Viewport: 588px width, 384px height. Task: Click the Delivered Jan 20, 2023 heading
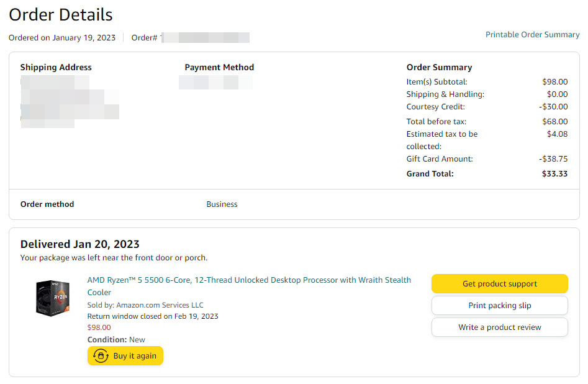(80, 244)
